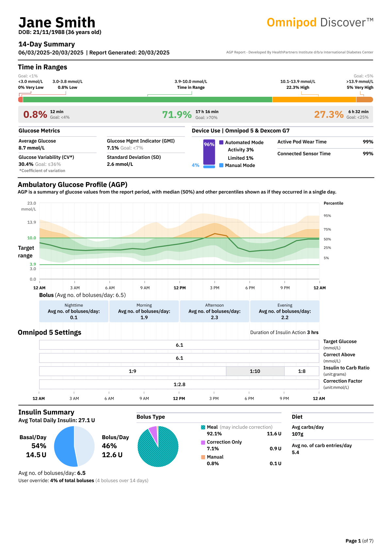Click the 1:10 insulin to carb ratio segment
Viewport: 392px width, 555px height.
[x=255, y=371]
